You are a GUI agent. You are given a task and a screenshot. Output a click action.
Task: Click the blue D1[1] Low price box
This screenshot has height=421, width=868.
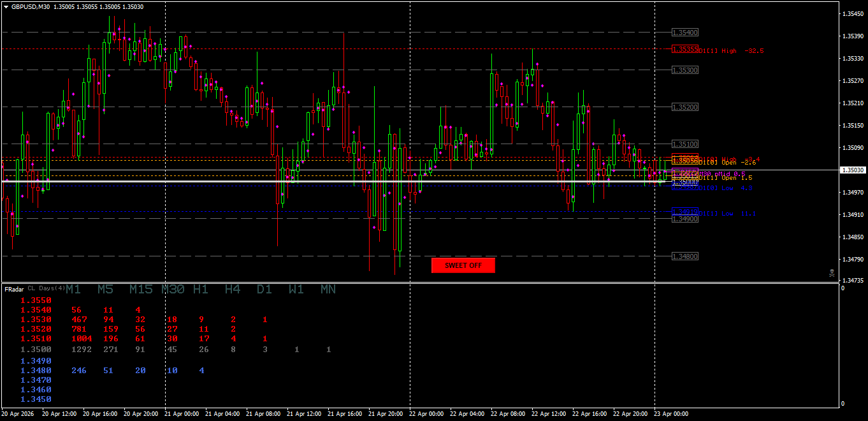point(685,212)
